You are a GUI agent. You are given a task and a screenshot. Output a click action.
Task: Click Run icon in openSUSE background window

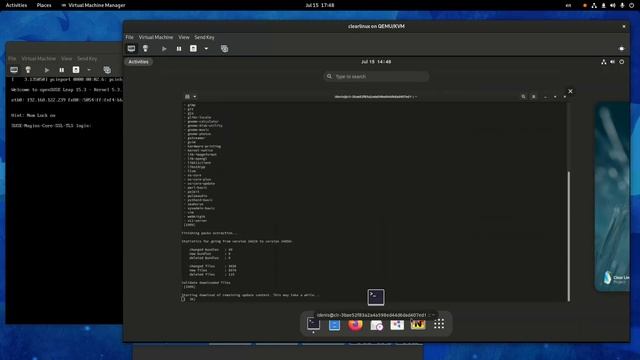coord(47,70)
